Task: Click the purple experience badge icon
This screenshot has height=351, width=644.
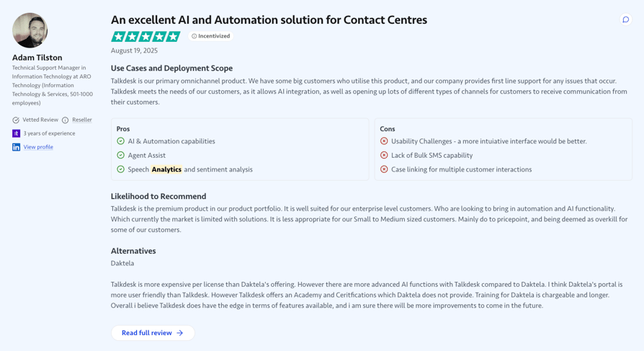Action: (16, 133)
